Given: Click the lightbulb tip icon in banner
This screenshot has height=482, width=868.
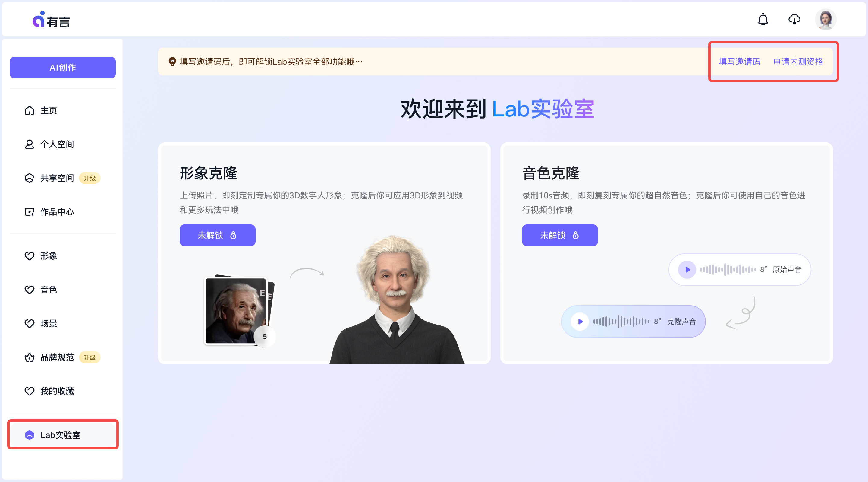Looking at the screenshot, I should pos(172,62).
